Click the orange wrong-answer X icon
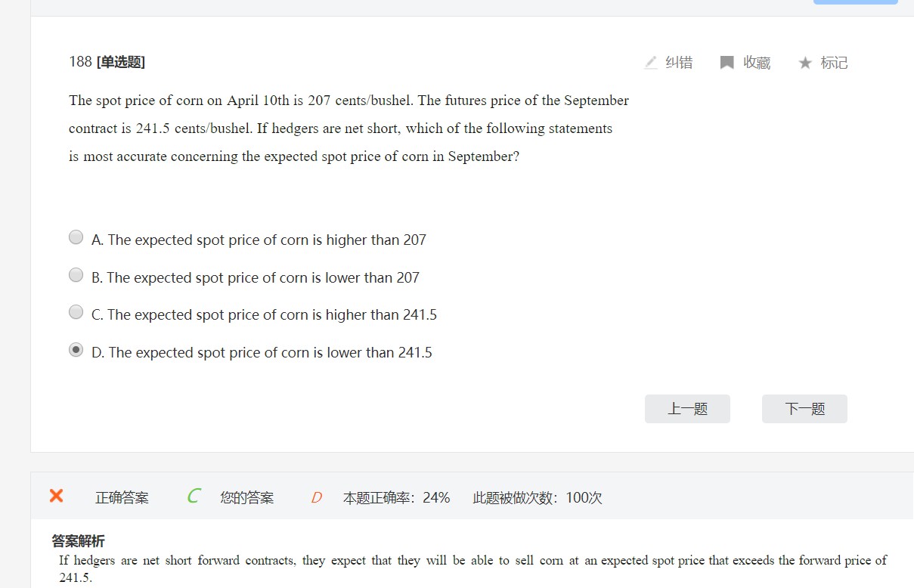914x588 pixels. pos(56,496)
